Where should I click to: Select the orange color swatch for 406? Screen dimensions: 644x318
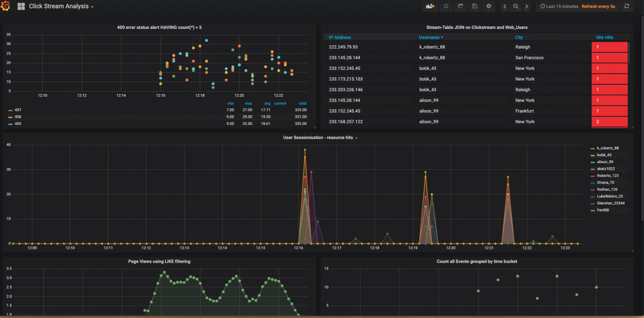pyautogui.click(x=10, y=116)
